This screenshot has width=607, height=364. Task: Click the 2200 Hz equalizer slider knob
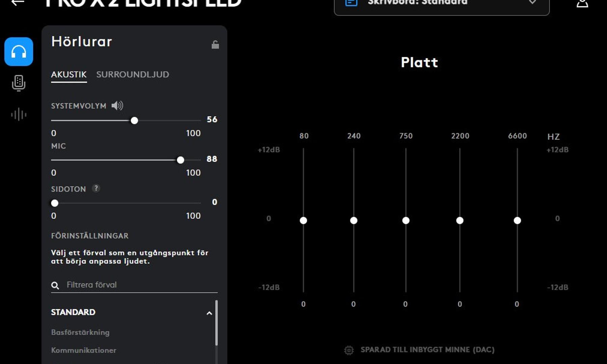tap(460, 220)
